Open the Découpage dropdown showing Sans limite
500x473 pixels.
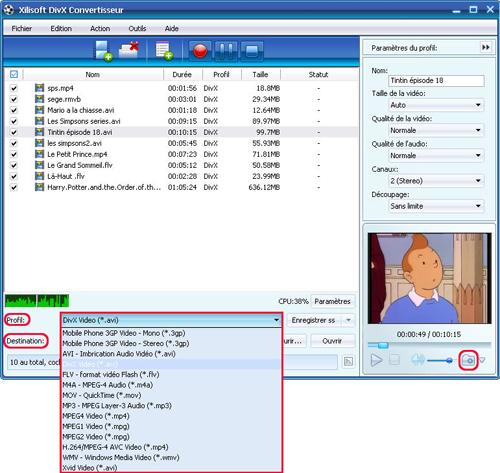pos(436,206)
